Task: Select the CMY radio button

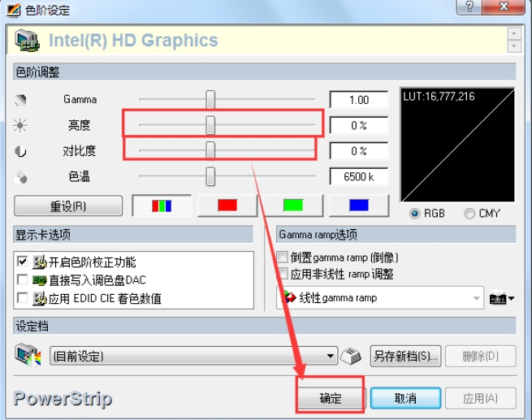Action: tap(469, 214)
